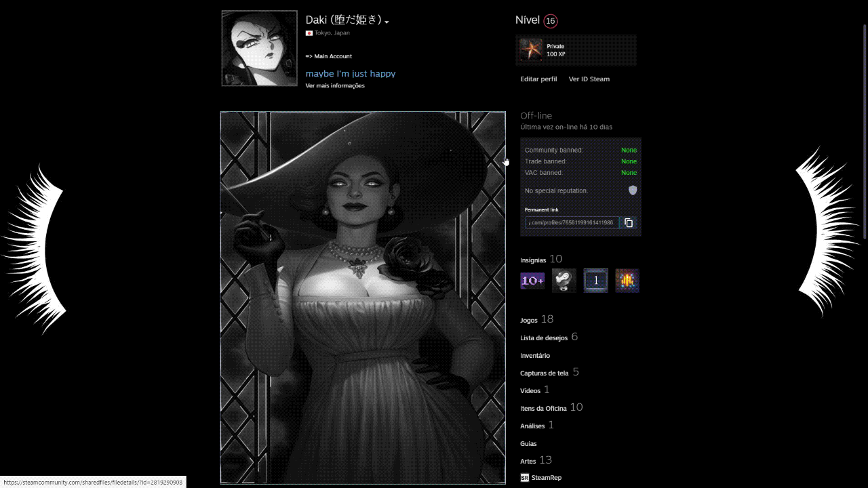Open the 10+ years badge
The image size is (868, 488).
pyautogui.click(x=532, y=281)
